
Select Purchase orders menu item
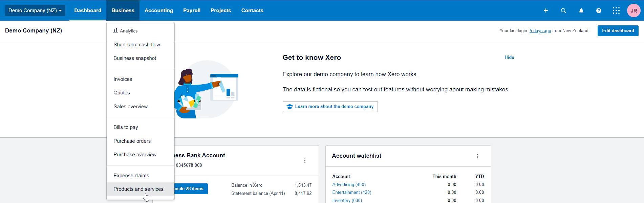(x=141, y=141)
